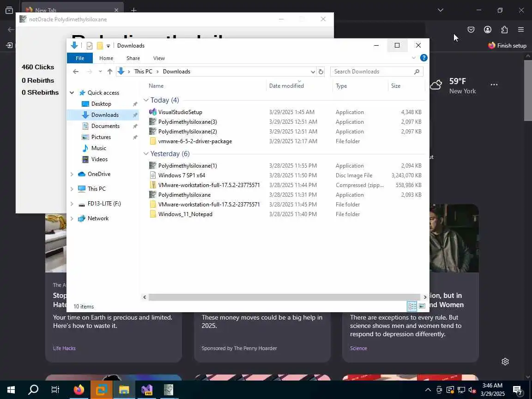Image resolution: width=532 pixels, height=399 pixels.
Task: Sort by the Type column header
Action: pos(360,86)
